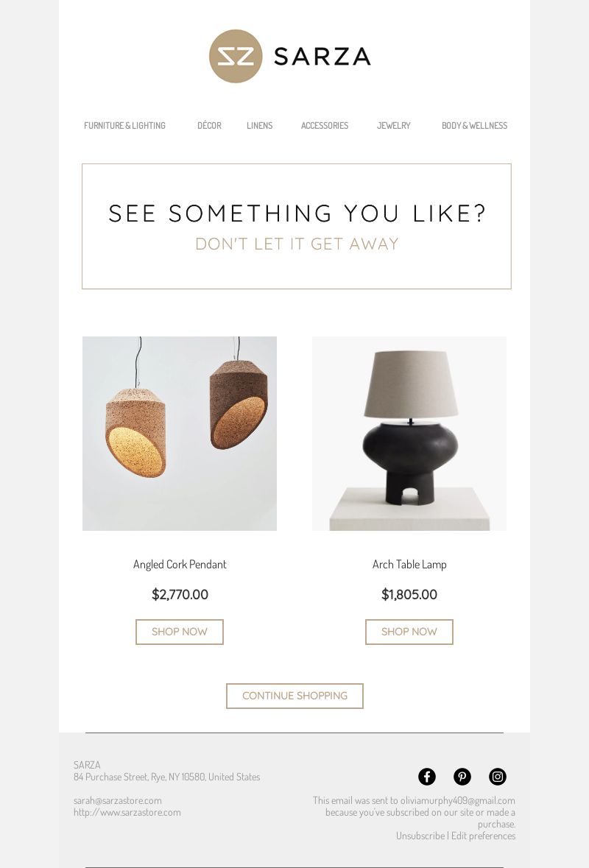Visit http://www.sarzastore.com link
This screenshot has width=589, height=868.
coord(127,812)
